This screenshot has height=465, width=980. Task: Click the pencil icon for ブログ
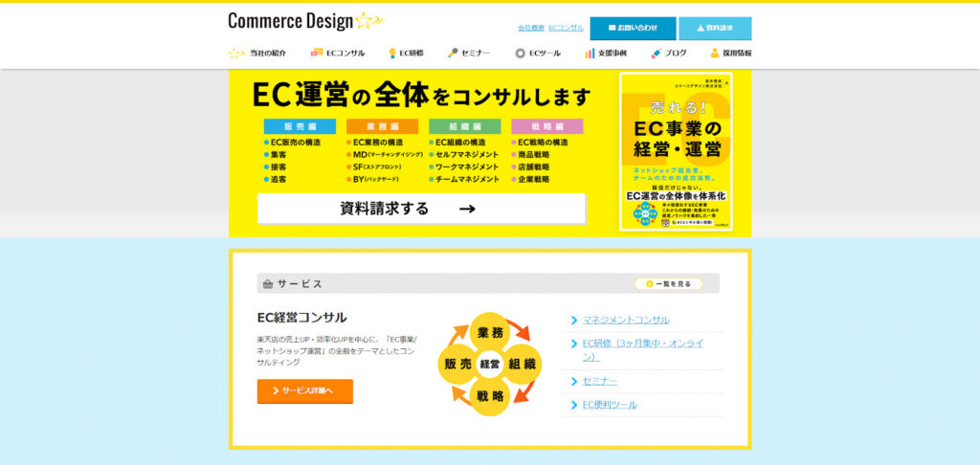tap(657, 54)
